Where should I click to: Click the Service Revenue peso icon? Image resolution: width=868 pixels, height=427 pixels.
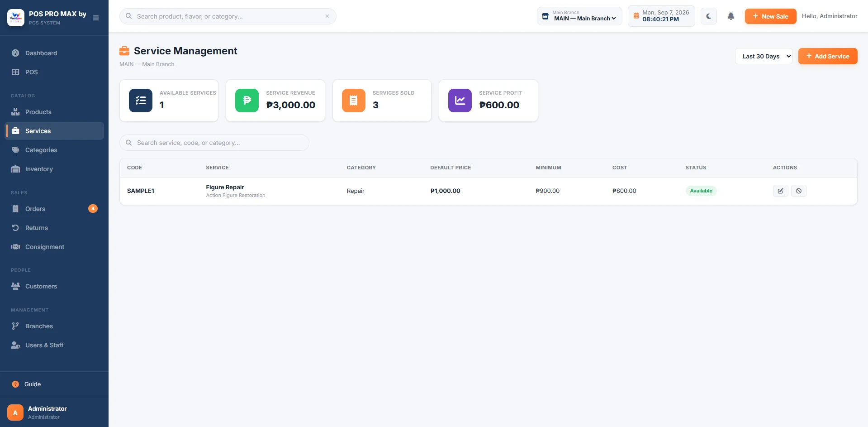pos(247,101)
